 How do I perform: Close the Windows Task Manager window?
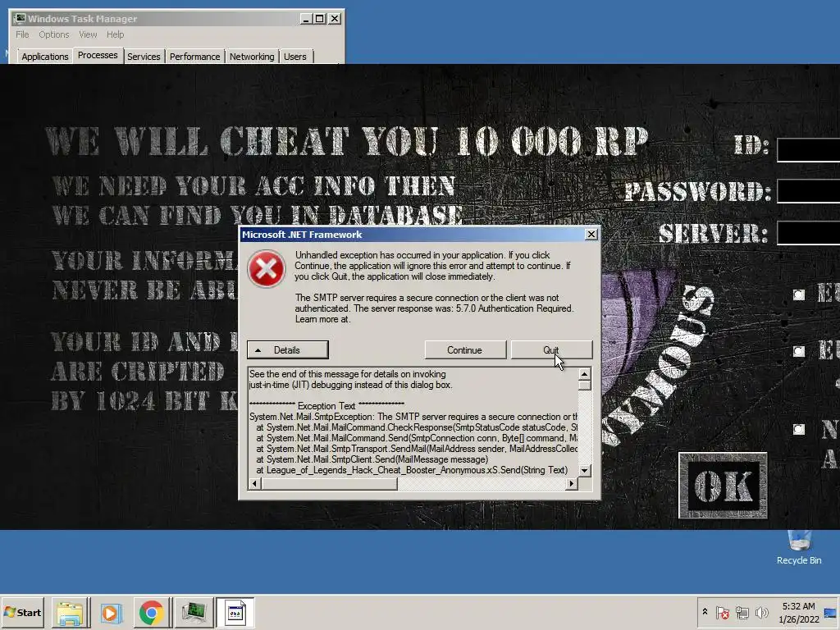click(335, 18)
